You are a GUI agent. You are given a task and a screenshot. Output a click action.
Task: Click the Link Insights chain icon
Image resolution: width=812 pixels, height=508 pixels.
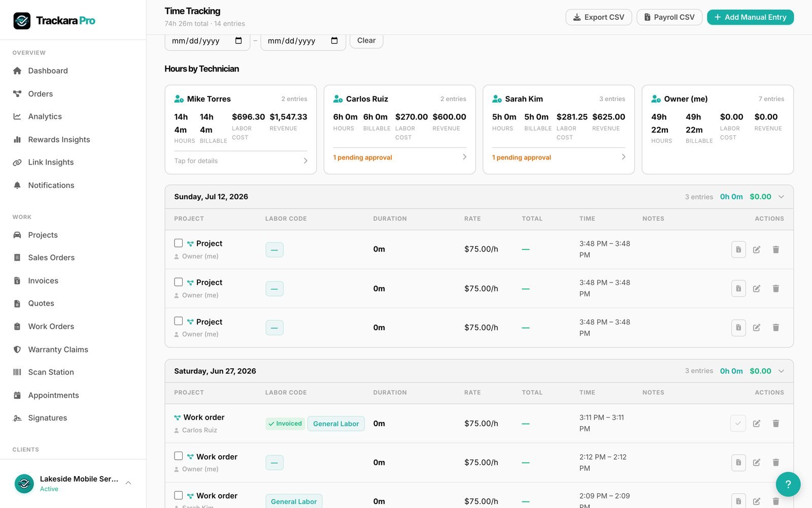point(17,163)
